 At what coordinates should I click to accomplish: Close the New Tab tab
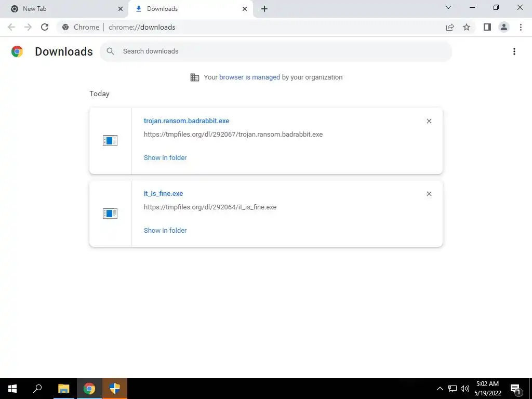point(121,9)
